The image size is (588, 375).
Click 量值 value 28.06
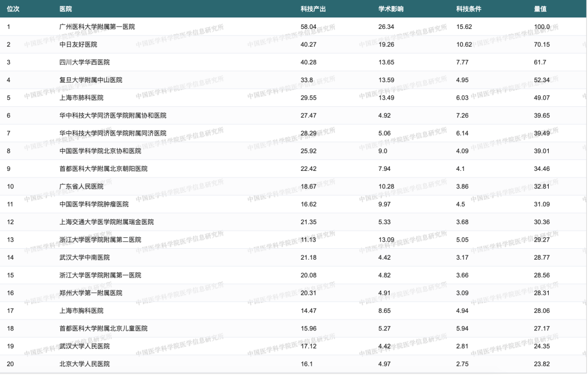coord(542,311)
